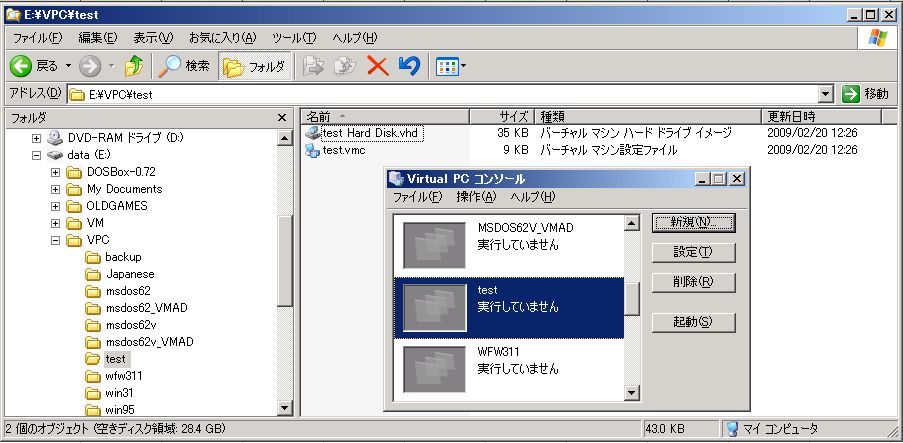Screen dimensions: 903x443
Task: Click 新規(N)... button in Virtual PC Console
Action: pyautogui.click(x=693, y=222)
